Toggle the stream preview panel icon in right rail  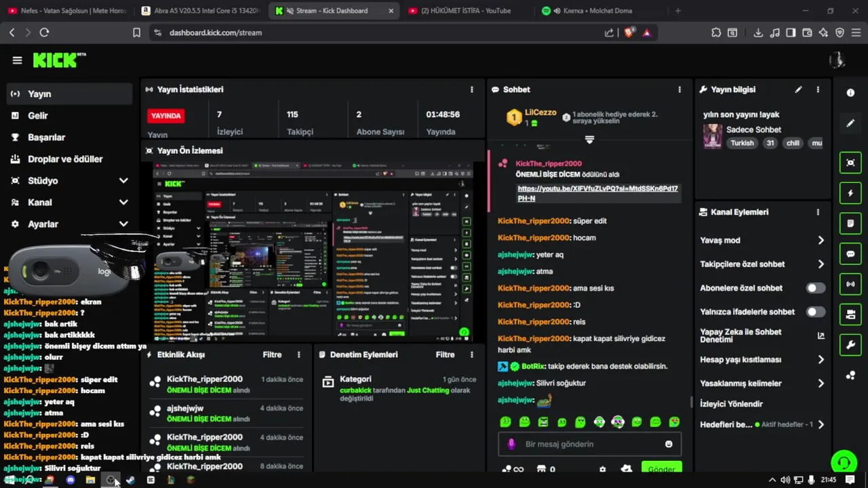850,163
